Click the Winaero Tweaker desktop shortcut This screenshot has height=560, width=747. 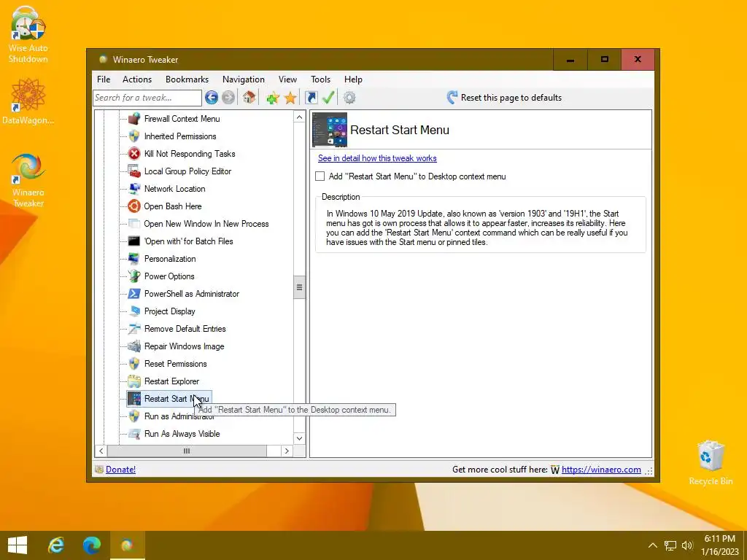pos(28,180)
